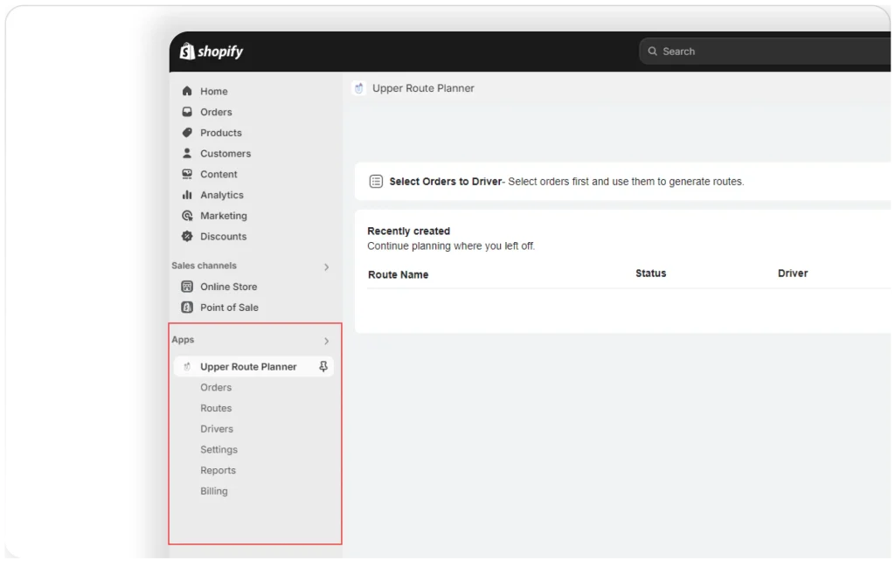This screenshot has height=588, width=895.
Task: Open Orders under Upper Route Planner
Action: [216, 387]
